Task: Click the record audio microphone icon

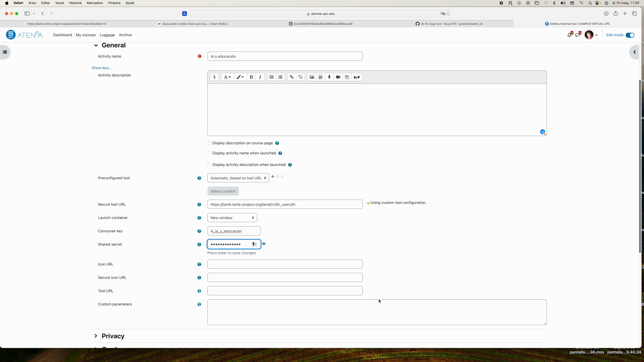Action: [x=329, y=77]
